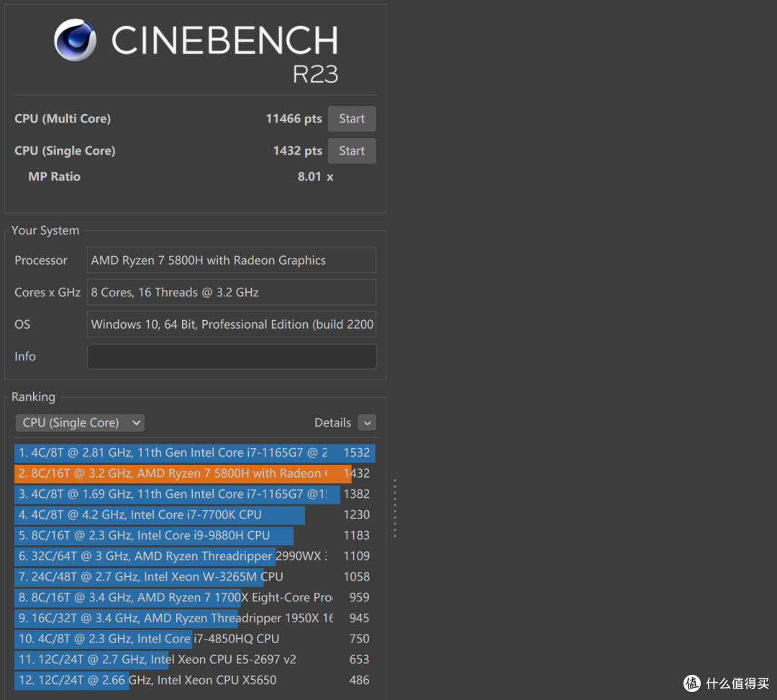Viewport: 777px width, 700px height.
Task: Open the CPU (Single Core) ranking dropdown
Action: (x=80, y=422)
